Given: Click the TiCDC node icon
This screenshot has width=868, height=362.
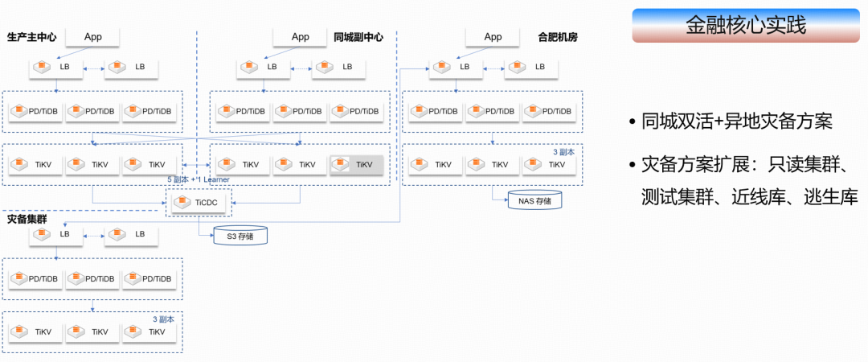Looking at the screenshot, I should tap(199, 203).
